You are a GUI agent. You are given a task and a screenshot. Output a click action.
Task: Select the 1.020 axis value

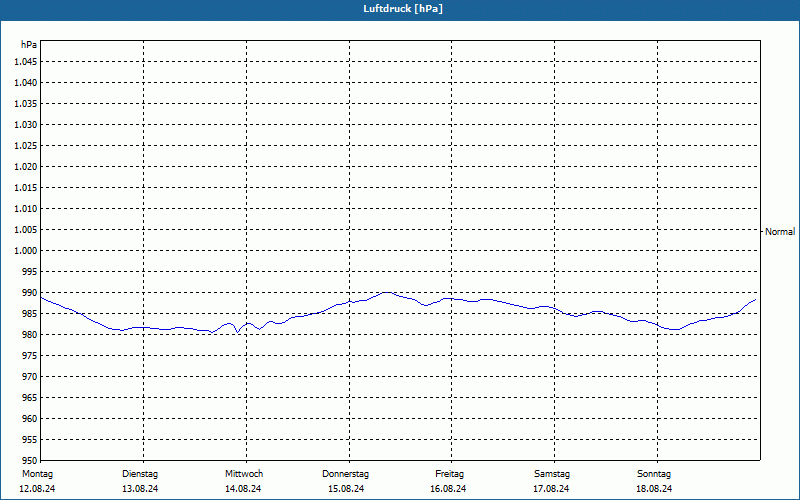pyautogui.click(x=26, y=167)
